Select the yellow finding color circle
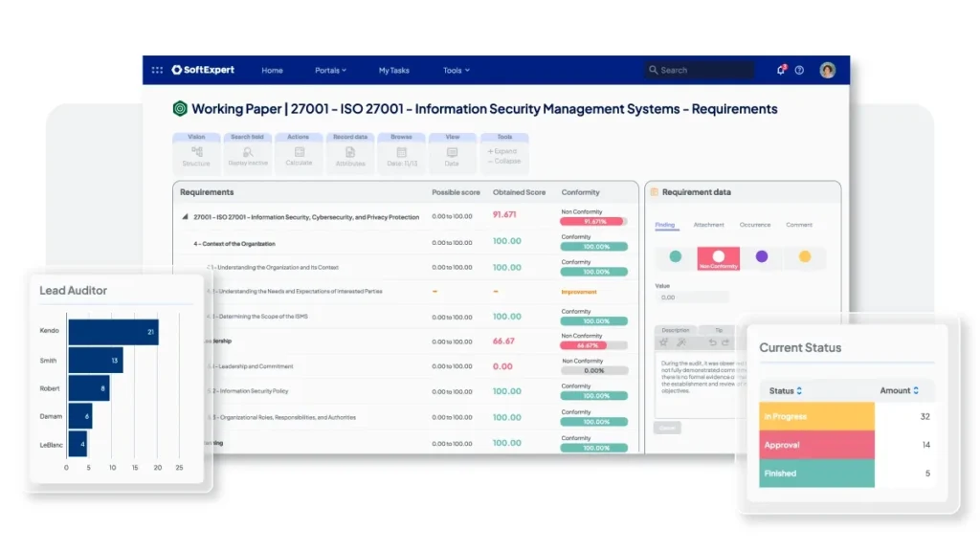This screenshot has height=551, width=980. [805, 256]
